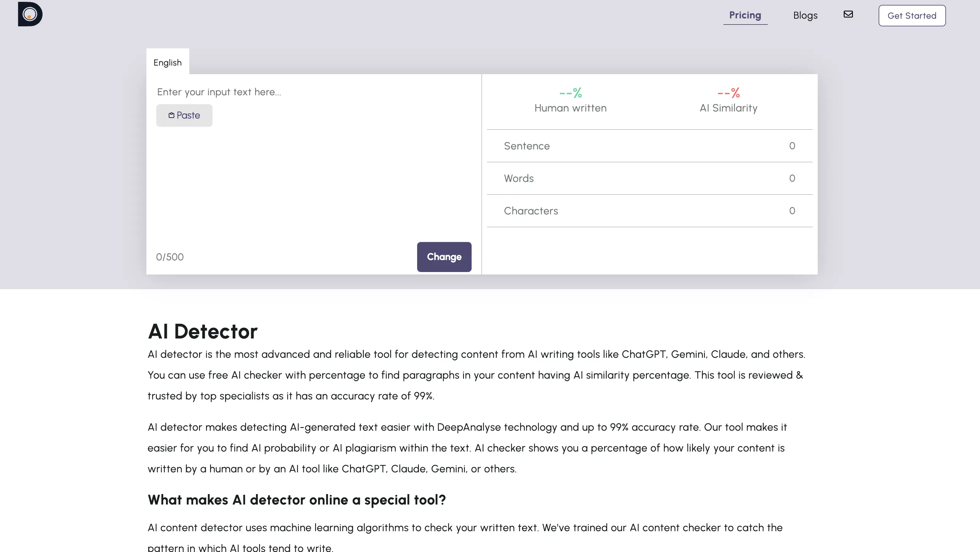
Task: Click the AI Similarity percentage
Action: 728,93
